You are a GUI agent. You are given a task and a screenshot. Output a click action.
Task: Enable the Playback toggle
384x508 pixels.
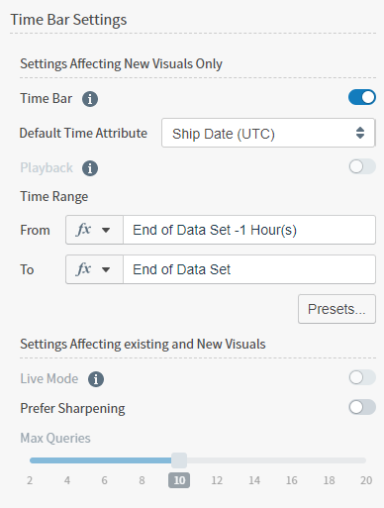tap(362, 166)
